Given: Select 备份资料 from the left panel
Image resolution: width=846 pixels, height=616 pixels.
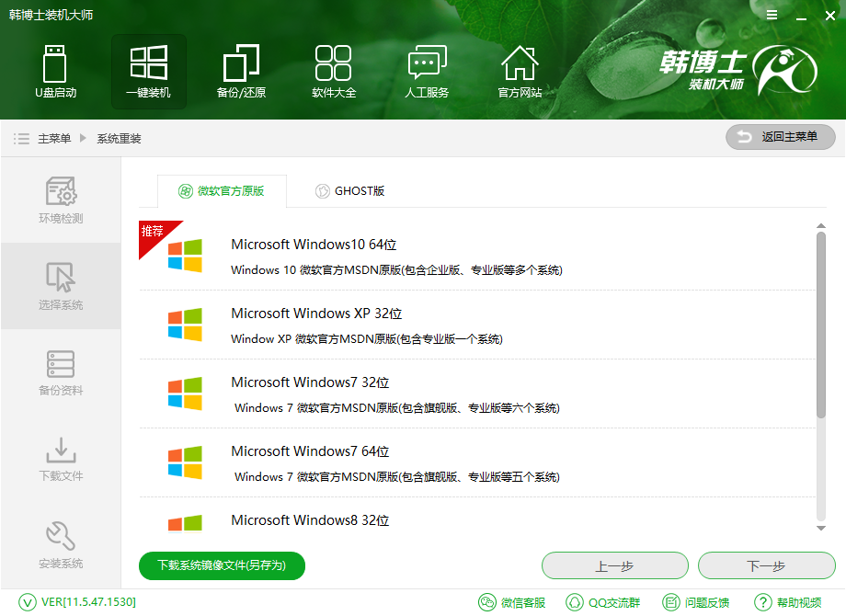Looking at the screenshot, I should pos(60,372).
